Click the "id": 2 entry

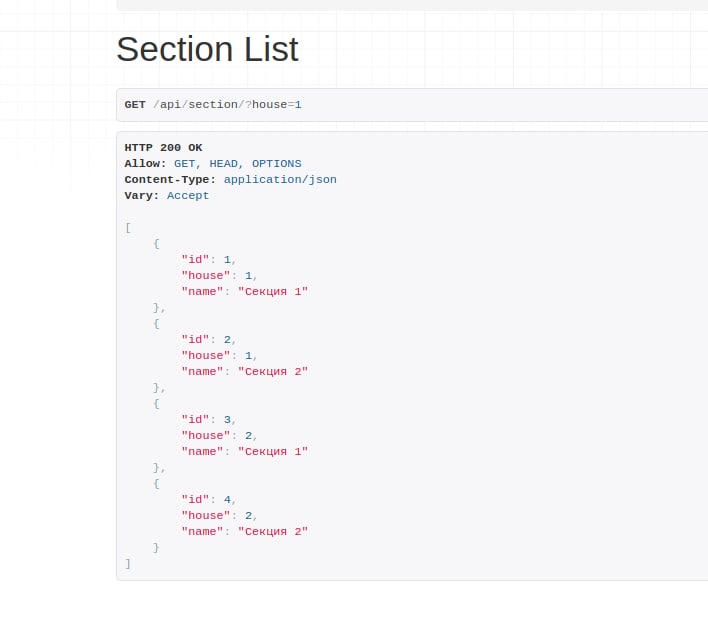(206, 339)
